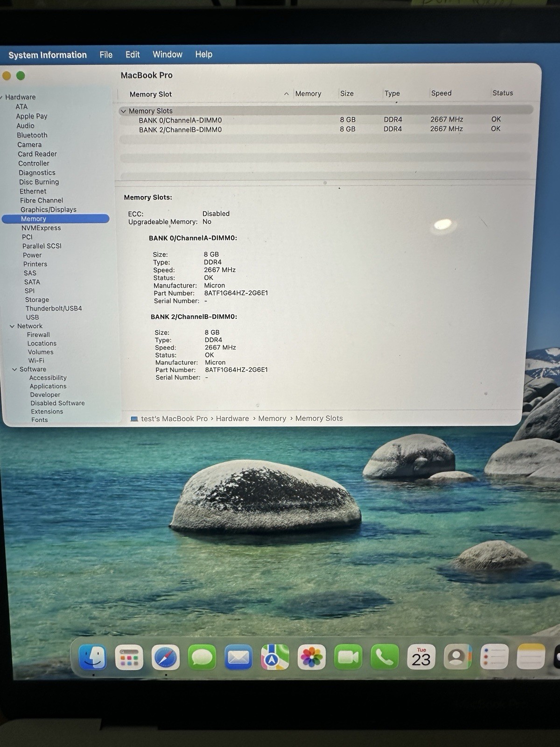Open Messages app in Dock
The width and height of the screenshot is (560, 747).
[x=202, y=657]
